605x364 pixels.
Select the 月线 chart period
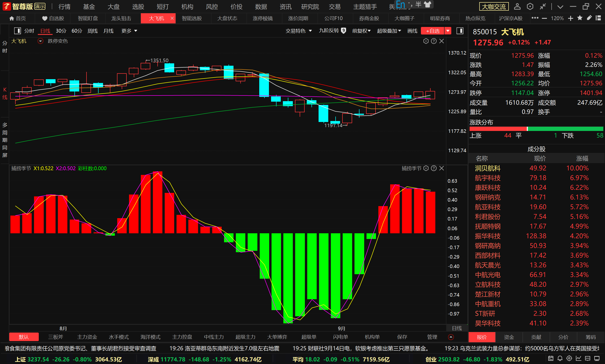click(x=108, y=31)
